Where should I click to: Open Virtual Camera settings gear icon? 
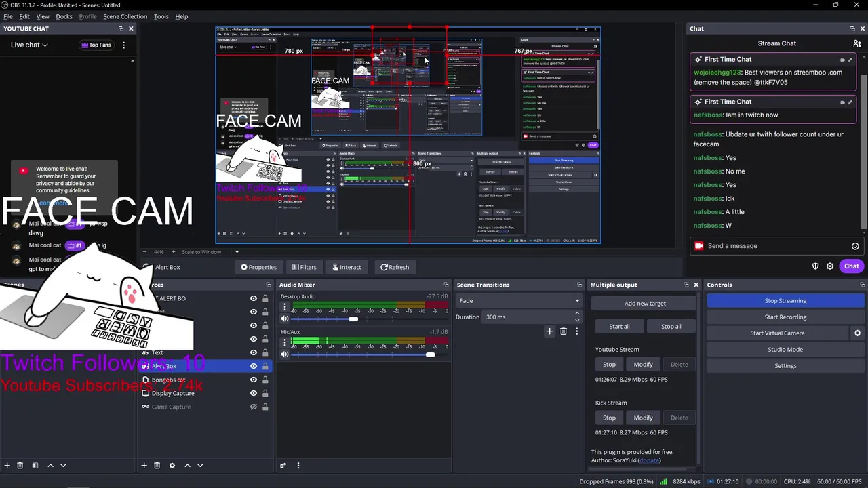tap(857, 333)
